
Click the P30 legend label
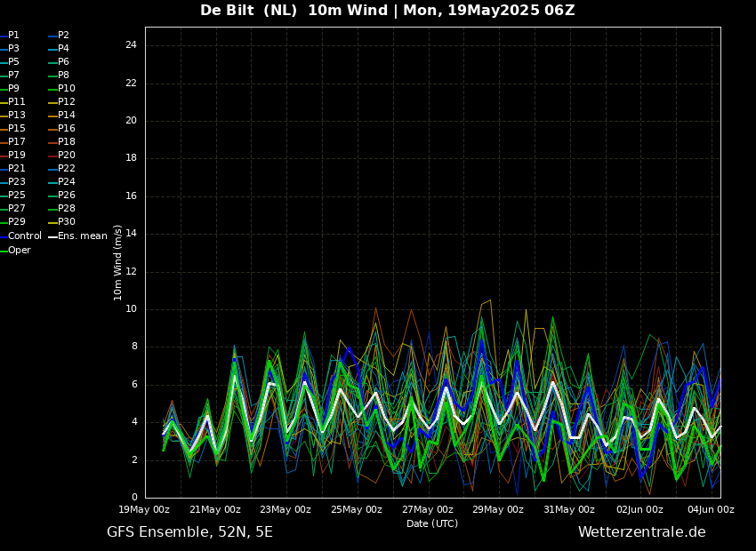(67, 222)
